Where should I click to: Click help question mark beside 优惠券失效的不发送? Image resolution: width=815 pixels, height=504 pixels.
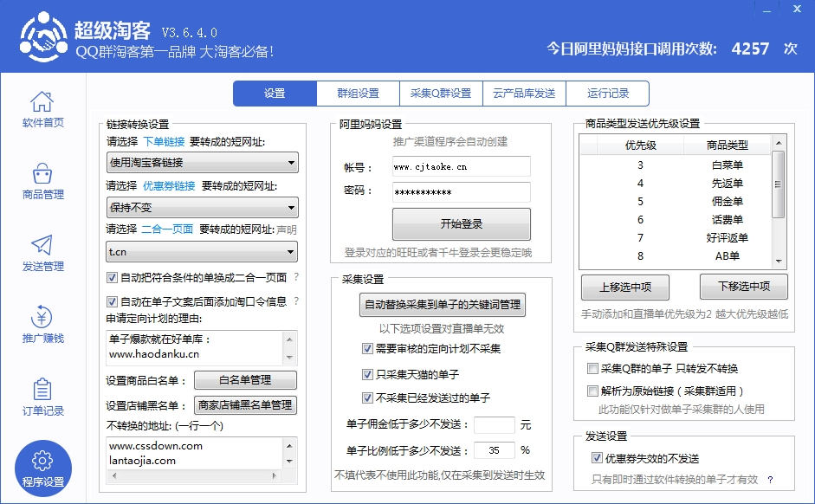click(x=770, y=480)
